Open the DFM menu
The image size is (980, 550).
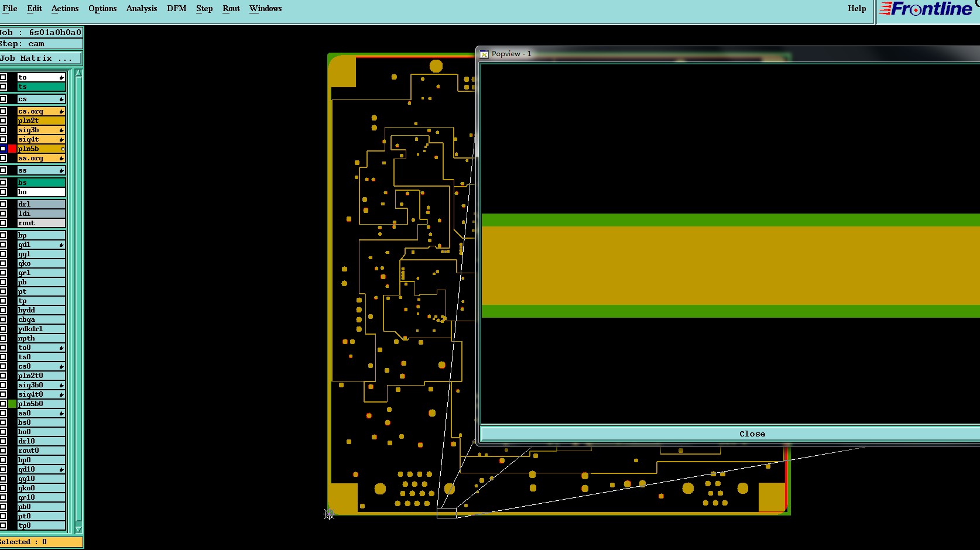[177, 8]
